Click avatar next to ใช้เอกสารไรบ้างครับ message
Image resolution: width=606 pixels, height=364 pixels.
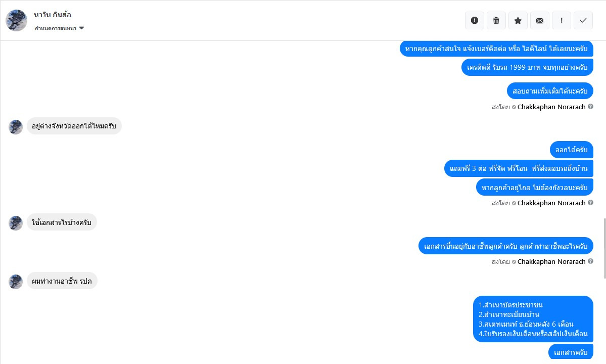(16, 223)
